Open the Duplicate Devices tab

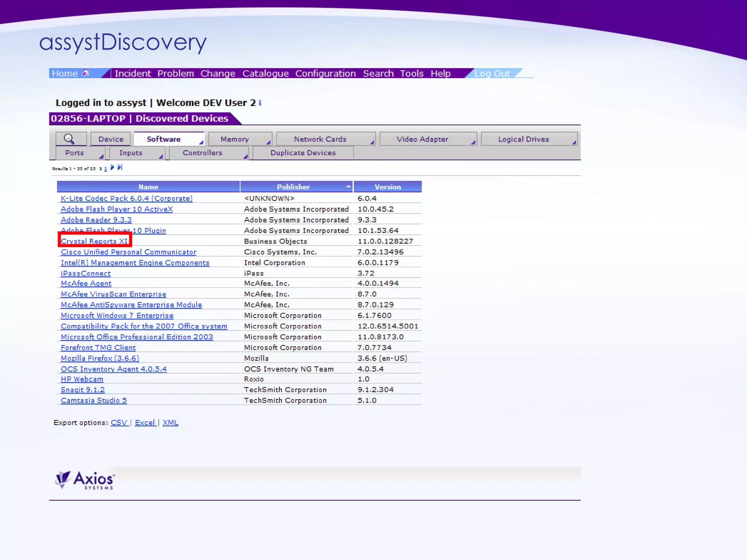(303, 153)
